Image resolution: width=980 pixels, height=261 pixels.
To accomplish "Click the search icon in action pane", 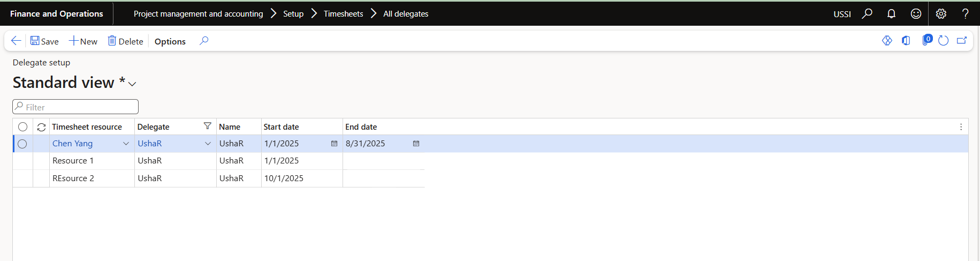I will point(204,41).
